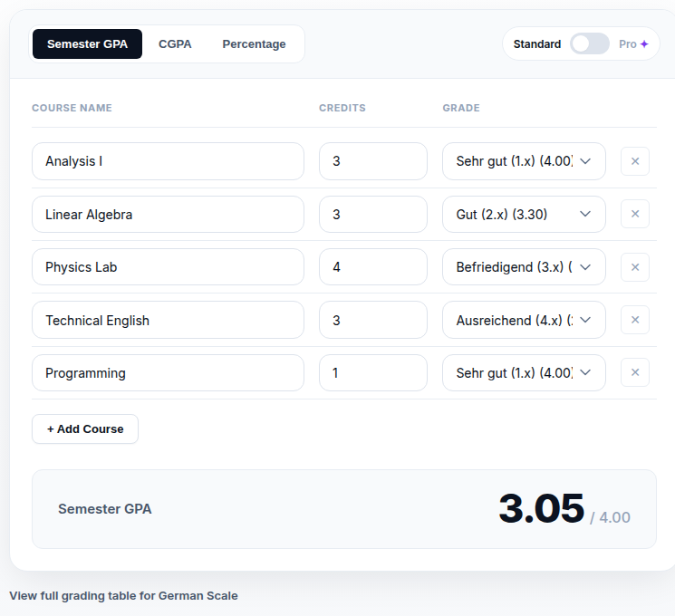Switch to the CGPA tab

175,43
